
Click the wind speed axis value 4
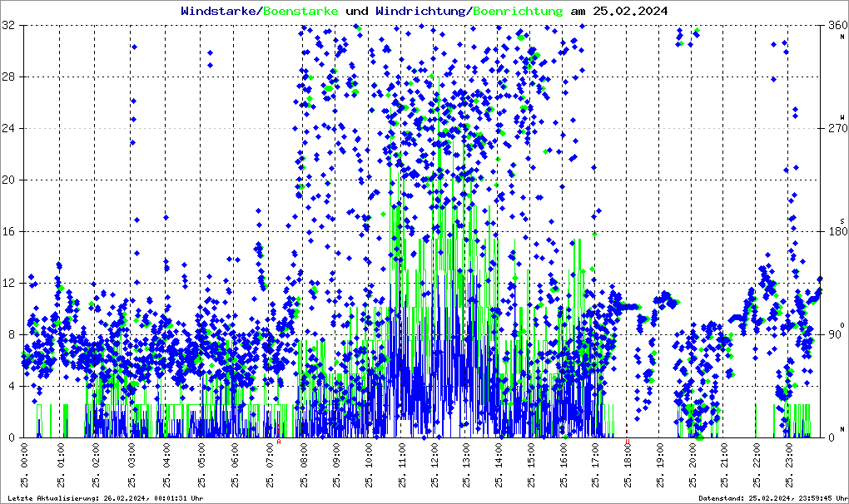click(x=12, y=386)
